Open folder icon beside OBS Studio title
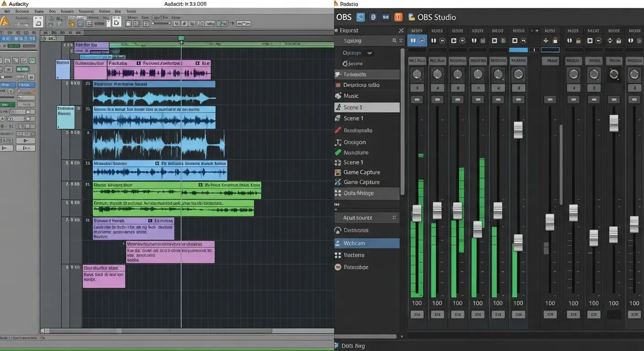The image size is (644, 351). click(411, 17)
